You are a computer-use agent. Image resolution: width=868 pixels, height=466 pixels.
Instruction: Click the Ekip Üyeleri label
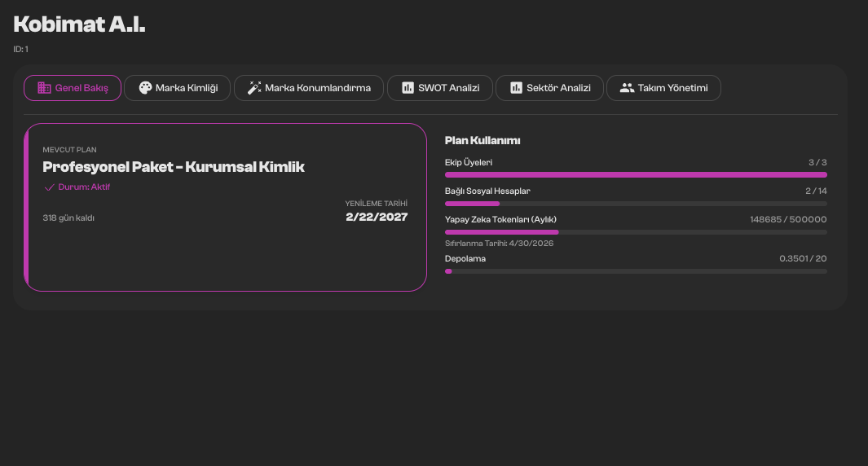pos(469,163)
